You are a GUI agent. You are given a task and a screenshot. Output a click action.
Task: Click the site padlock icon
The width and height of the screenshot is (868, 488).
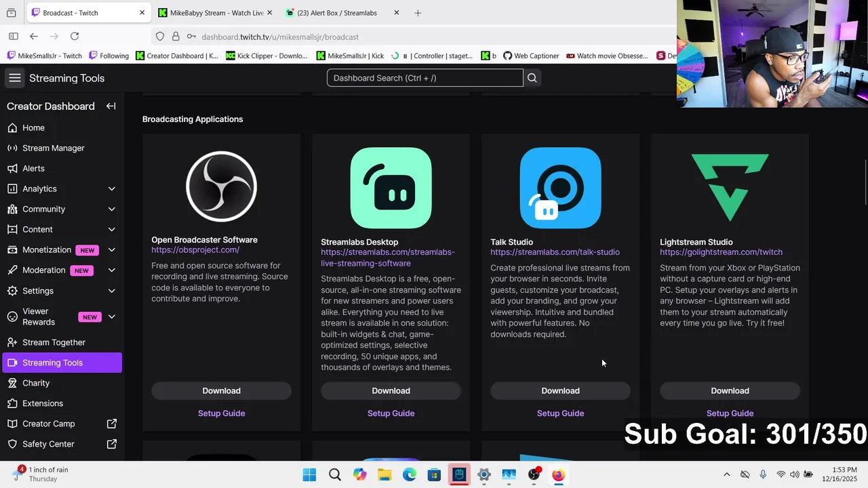pyautogui.click(x=176, y=37)
